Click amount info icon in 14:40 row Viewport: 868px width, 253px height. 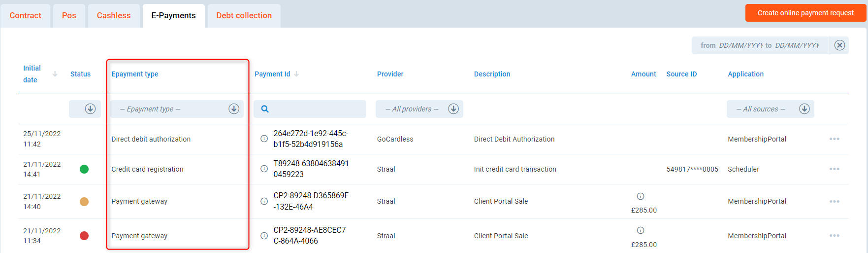point(640,196)
